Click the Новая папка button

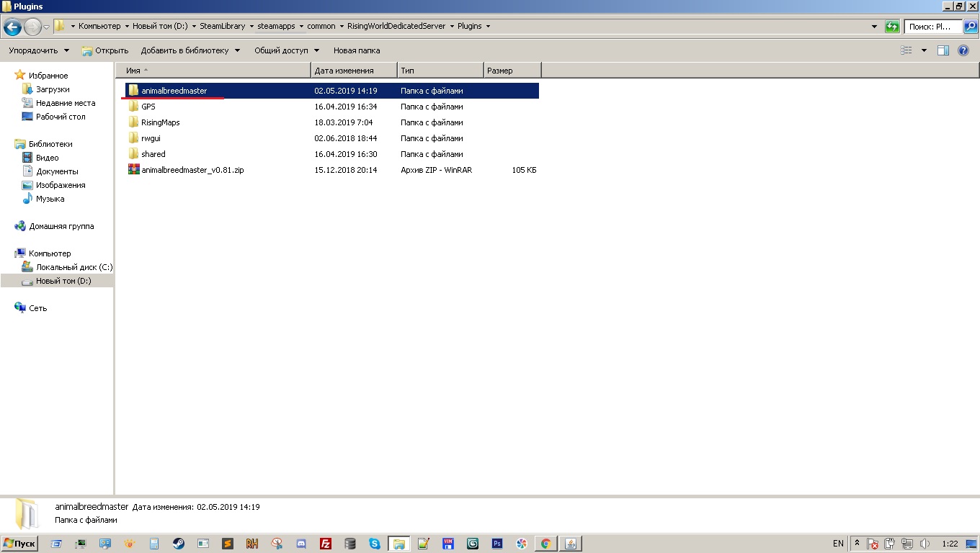click(x=356, y=50)
